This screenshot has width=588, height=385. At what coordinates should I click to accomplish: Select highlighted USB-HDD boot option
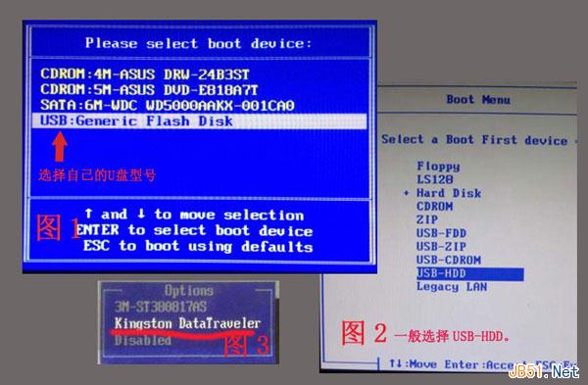[x=469, y=273]
